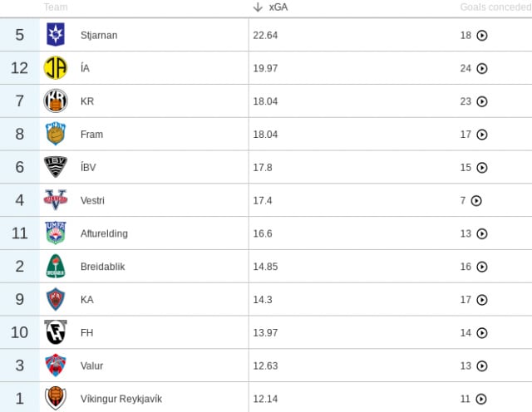The image size is (532, 412).
Task: Play Stjarnan's 18 goals conceded video
Action: point(482,35)
